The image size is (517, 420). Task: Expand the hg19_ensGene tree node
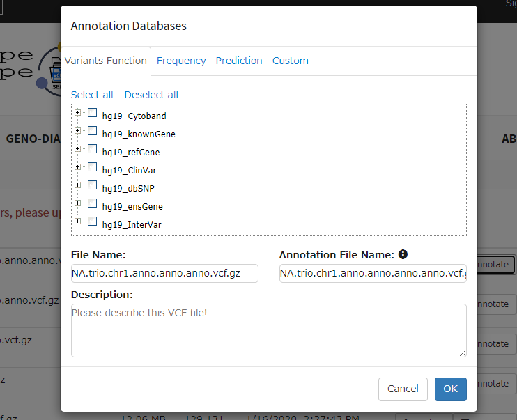[x=78, y=203]
